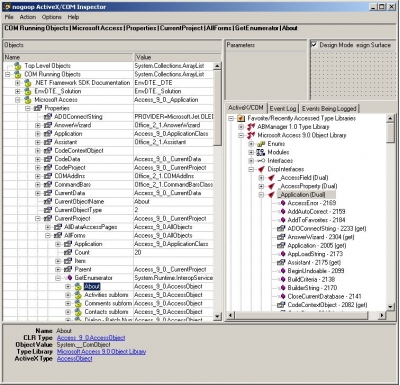Expand the EnvDTE._Solution node
Screen dimensions: 400x385
point(18,91)
